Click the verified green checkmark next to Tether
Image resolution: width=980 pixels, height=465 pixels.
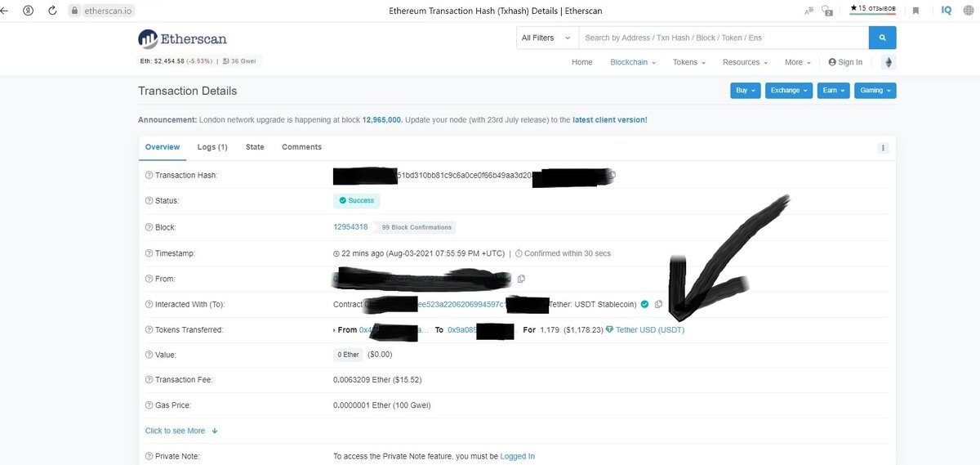pos(644,304)
